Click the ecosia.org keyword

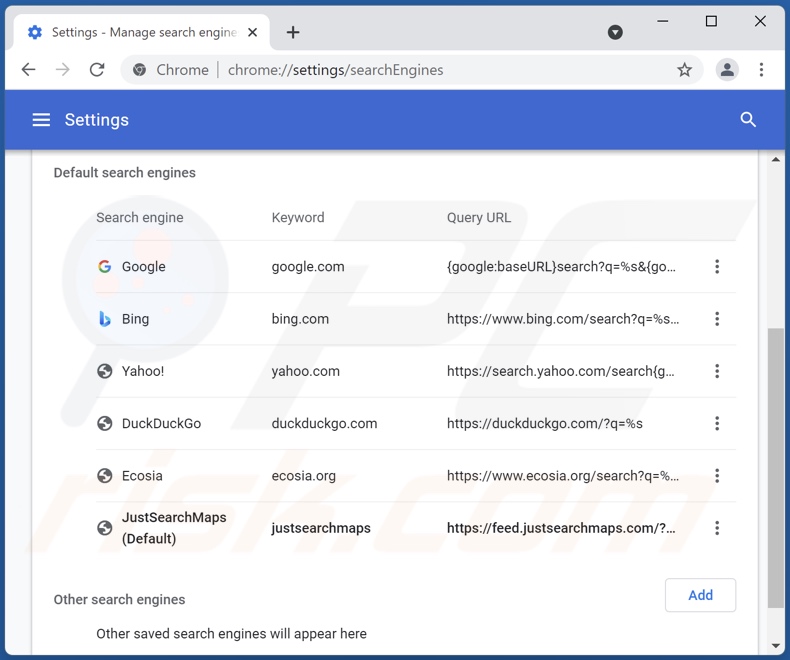pyautogui.click(x=304, y=476)
